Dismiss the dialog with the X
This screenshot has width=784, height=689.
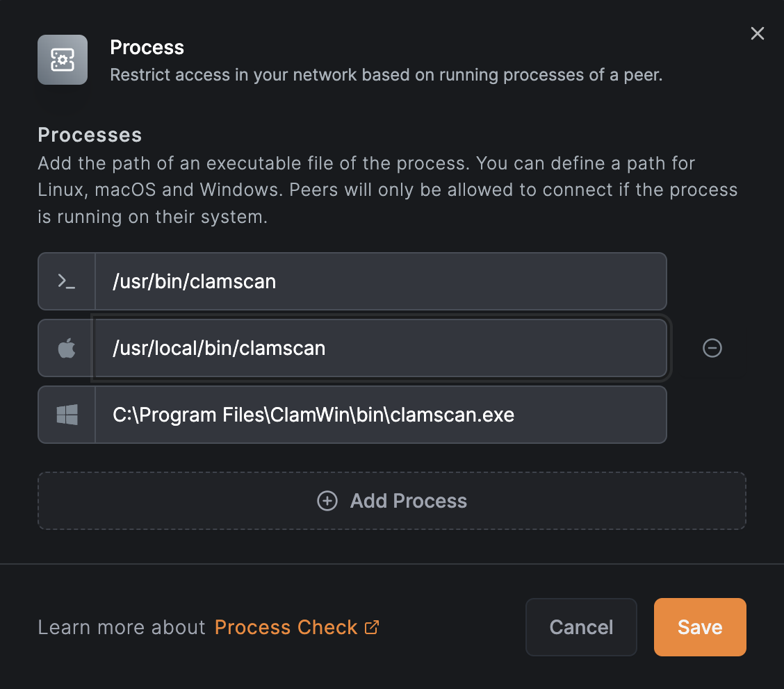point(757,33)
